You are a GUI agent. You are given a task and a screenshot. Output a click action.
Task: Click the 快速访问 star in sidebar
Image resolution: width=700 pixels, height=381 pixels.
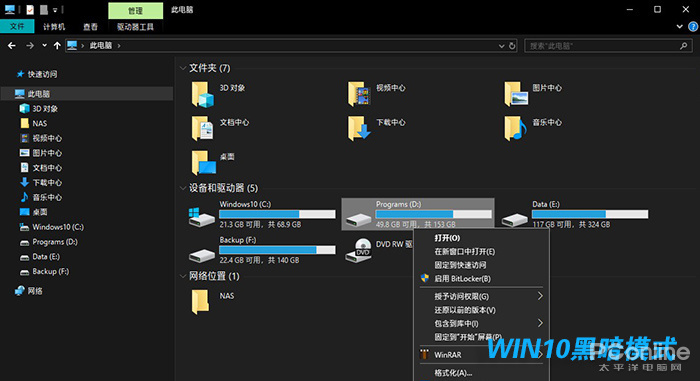click(20, 74)
